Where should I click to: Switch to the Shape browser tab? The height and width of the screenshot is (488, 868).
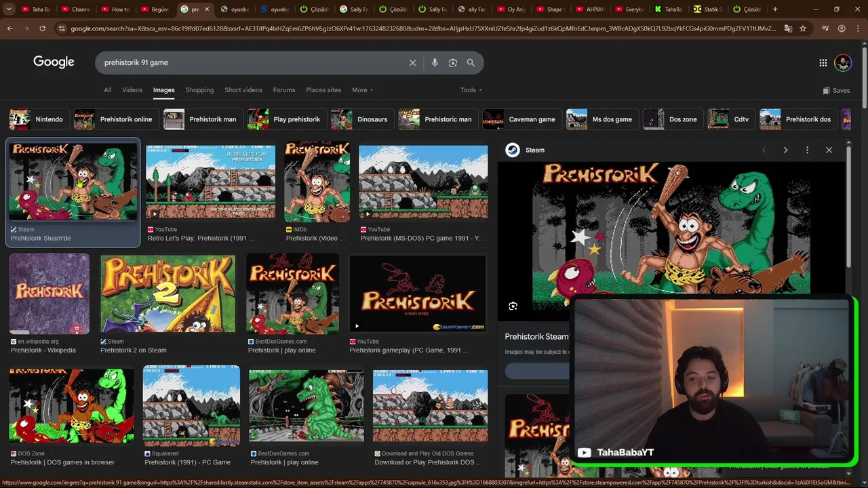(x=549, y=9)
